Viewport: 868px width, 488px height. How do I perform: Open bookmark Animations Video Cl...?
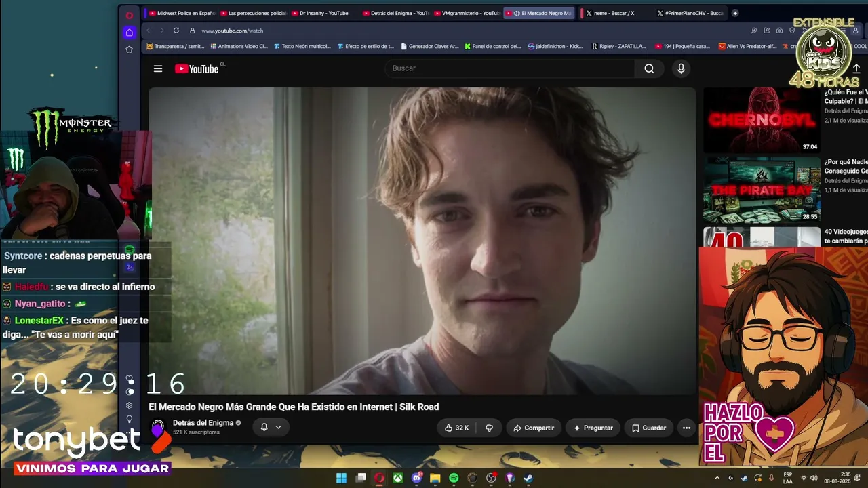(x=239, y=47)
